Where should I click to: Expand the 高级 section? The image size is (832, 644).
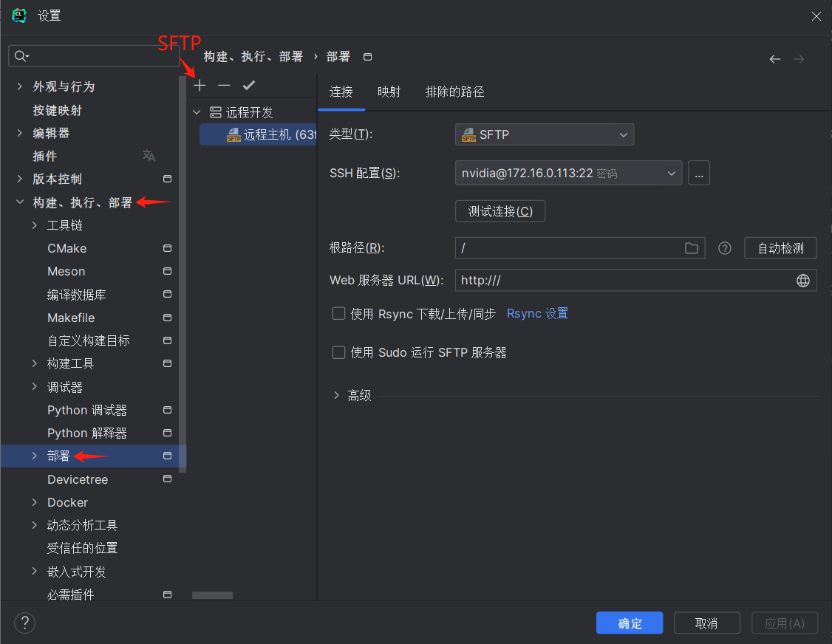336,395
